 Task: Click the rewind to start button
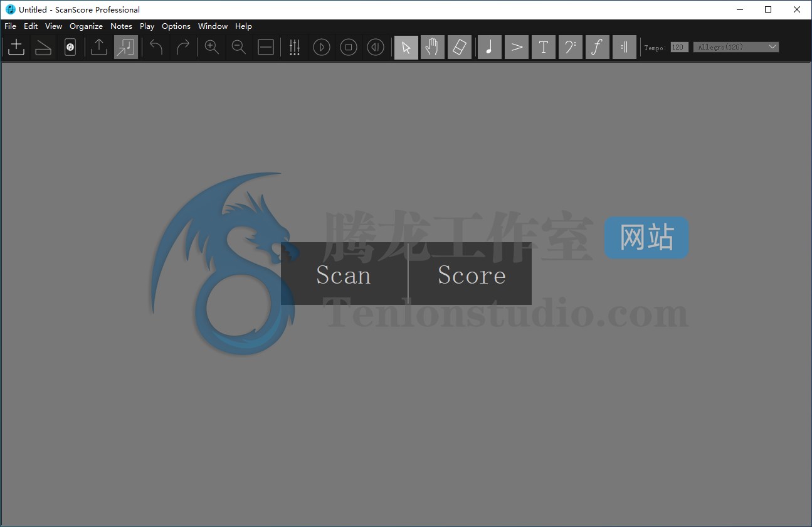click(376, 48)
